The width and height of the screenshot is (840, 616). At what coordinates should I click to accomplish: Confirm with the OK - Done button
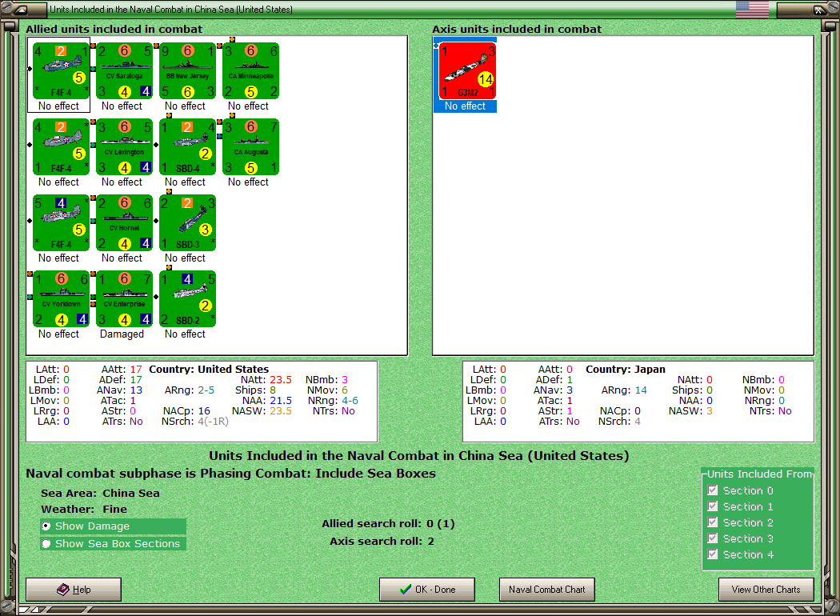427,590
